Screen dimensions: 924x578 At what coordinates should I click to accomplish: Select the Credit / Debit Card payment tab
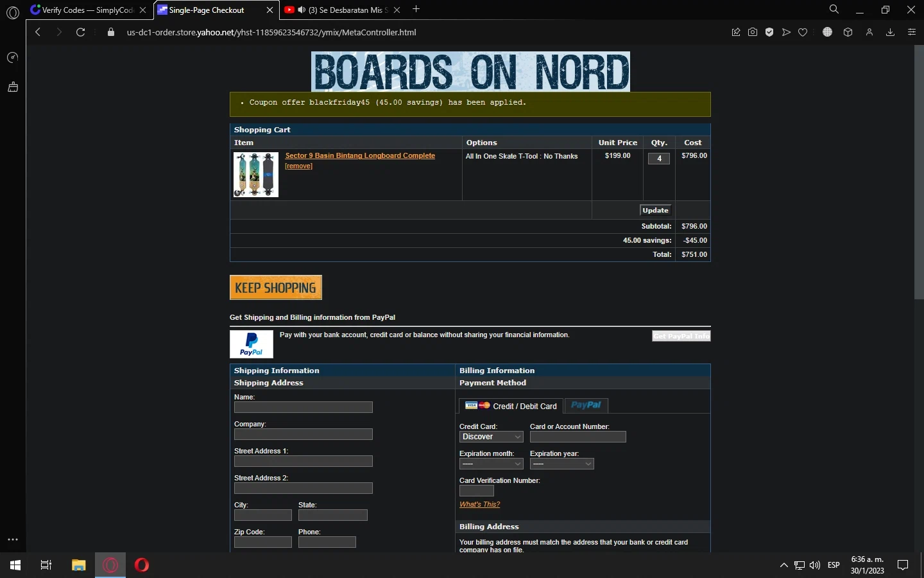511,406
